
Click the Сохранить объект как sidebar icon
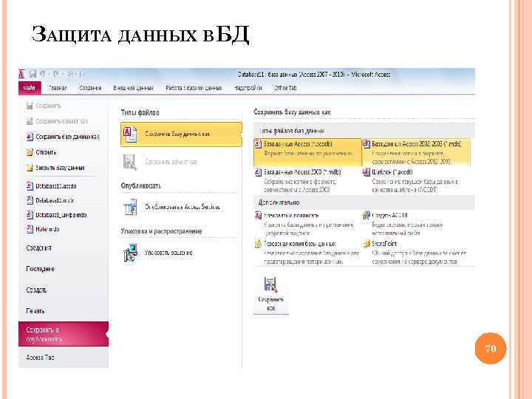30,121
